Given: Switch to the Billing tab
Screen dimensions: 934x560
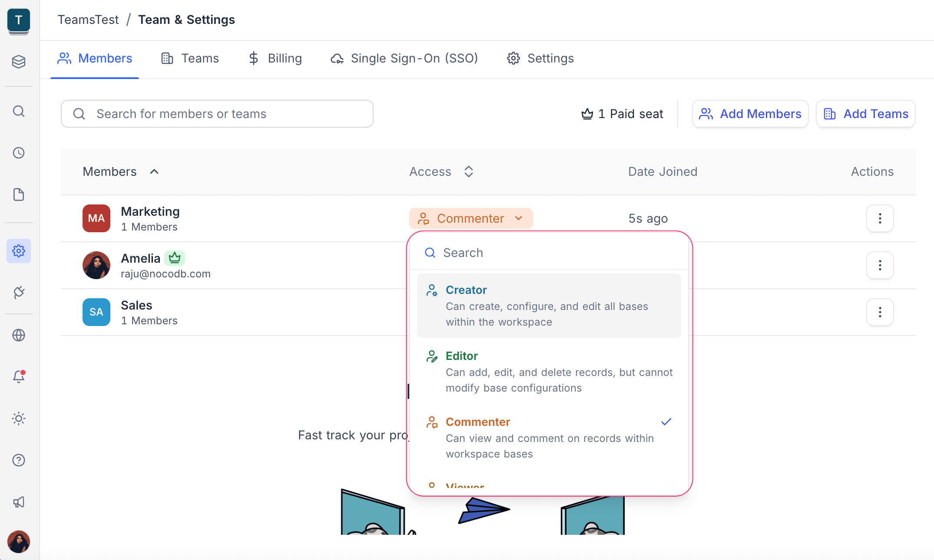Looking at the screenshot, I should click(x=275, y=58).
